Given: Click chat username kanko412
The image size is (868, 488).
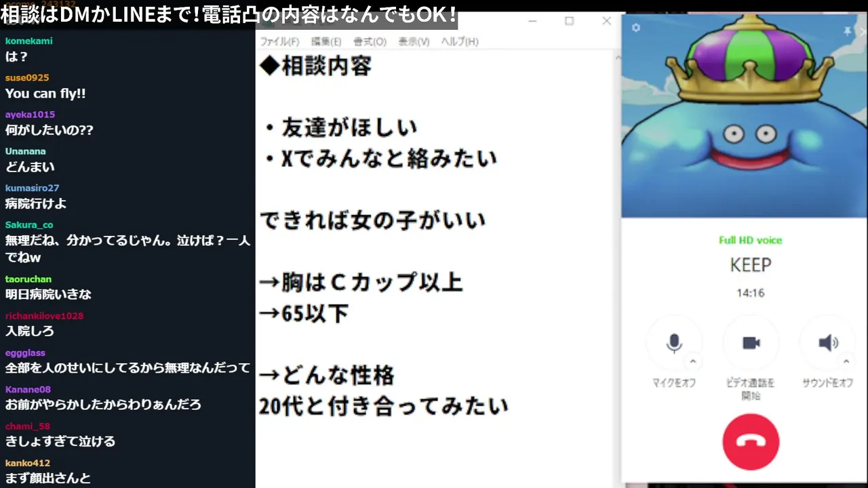Looking at the screenshot, I should 28,463.
